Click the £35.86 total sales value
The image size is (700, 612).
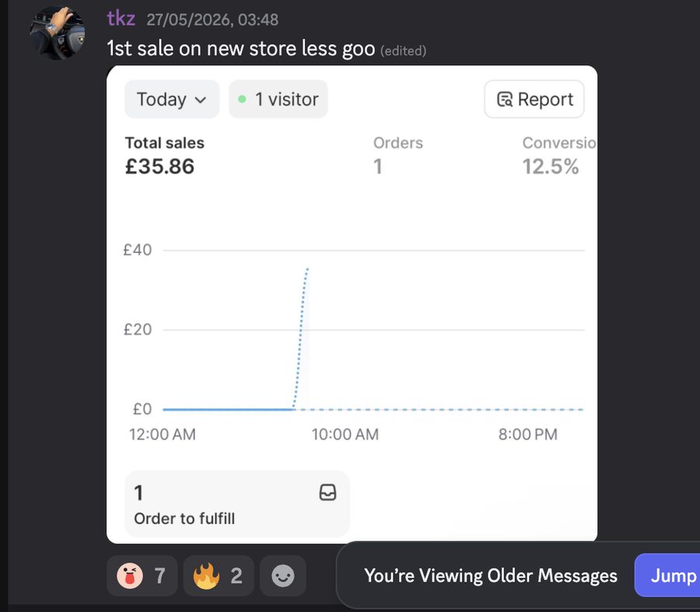159,166
